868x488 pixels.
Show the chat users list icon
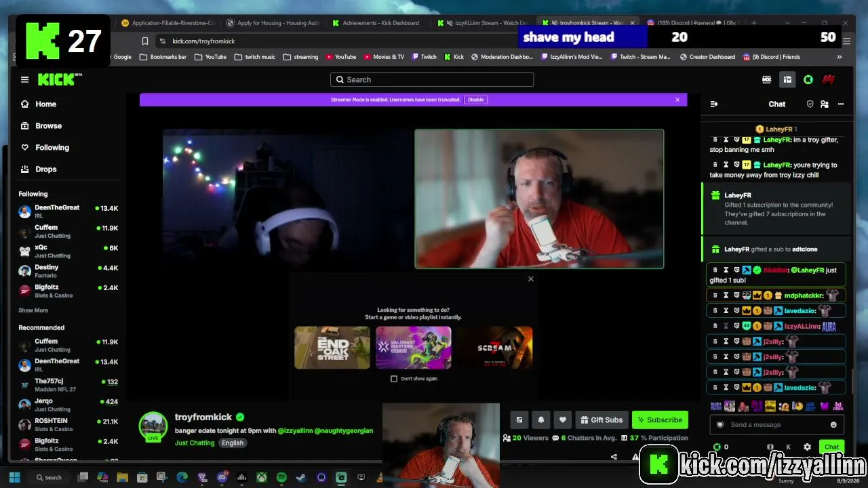825,104
